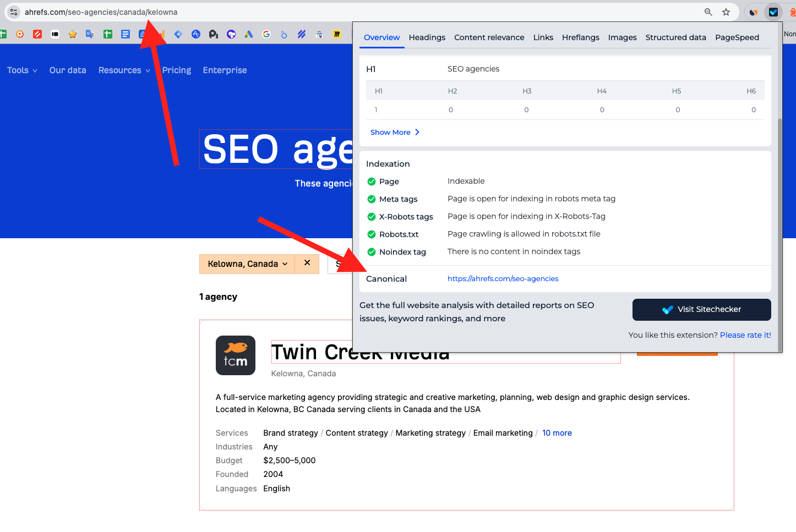
Task: Open the Kelowna, Canada location dropdown
Action: pos(248,264)
